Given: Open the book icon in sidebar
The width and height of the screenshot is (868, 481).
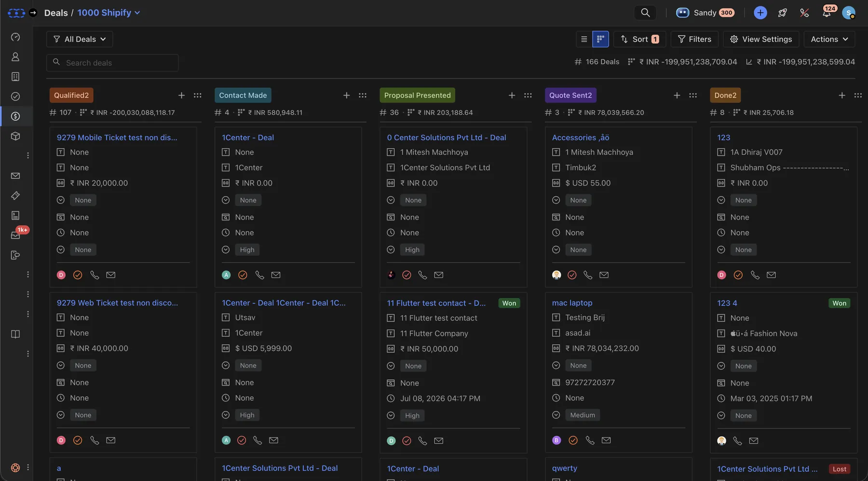Looking at the screenshot, I should tap(15, 334).
